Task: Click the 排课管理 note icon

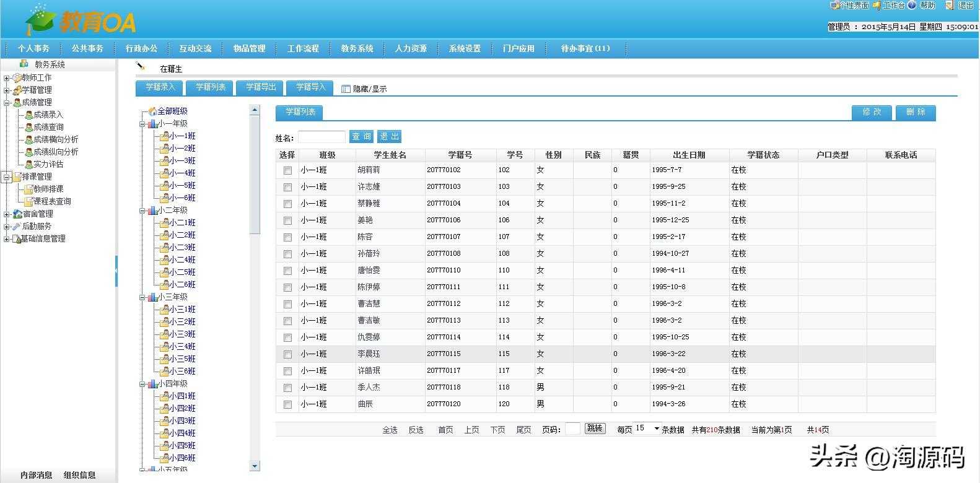Action: pos(17,176)
